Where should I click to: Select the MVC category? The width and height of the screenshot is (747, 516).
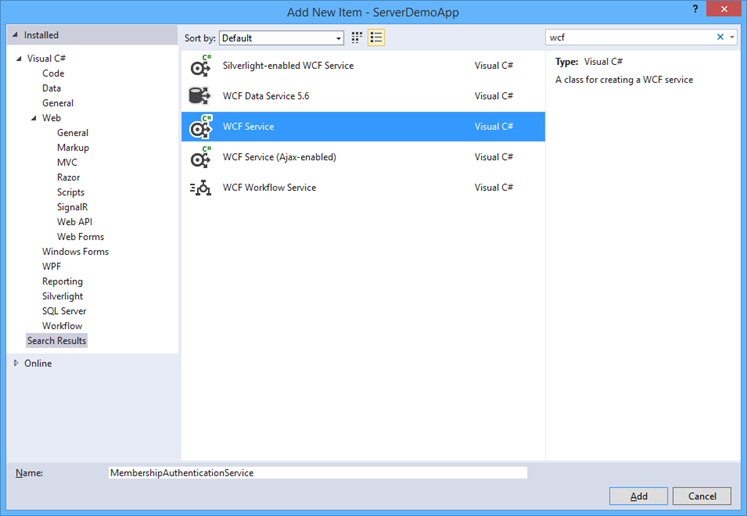pos(67,162)
